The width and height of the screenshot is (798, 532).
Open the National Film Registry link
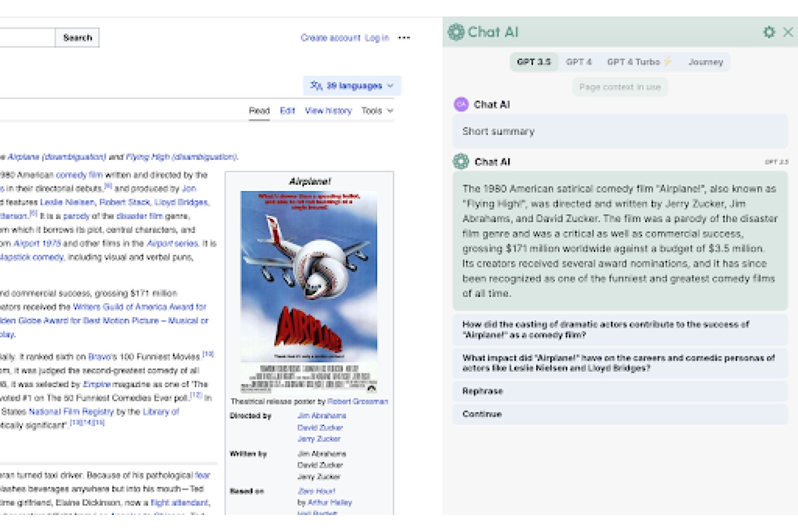tap(71, 412)
